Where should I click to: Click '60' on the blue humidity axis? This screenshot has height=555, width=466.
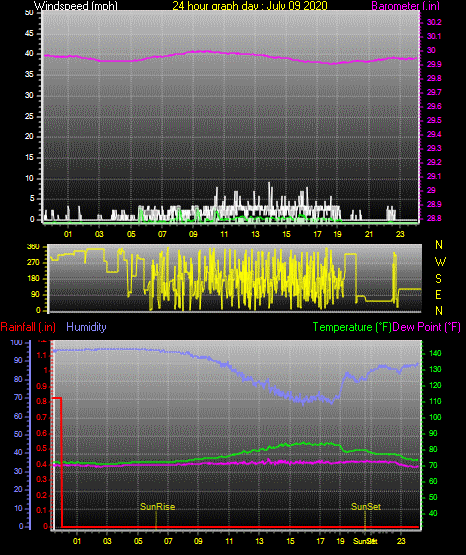click(18, 416)
